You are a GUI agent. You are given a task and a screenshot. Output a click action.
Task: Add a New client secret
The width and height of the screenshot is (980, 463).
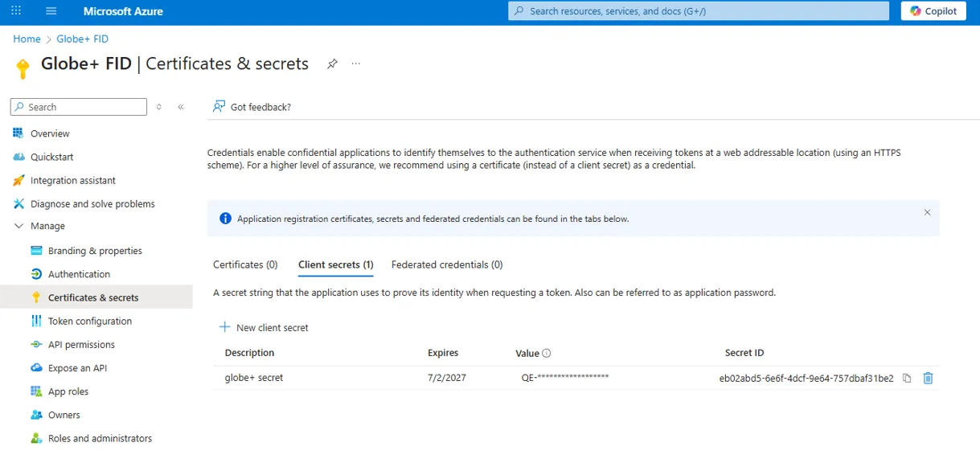(x=264, y=327)
